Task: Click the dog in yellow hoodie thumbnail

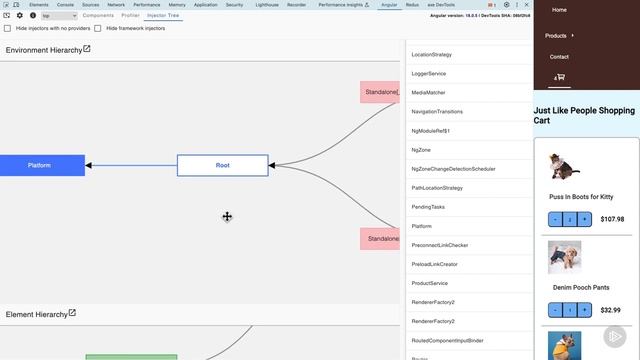Action: tap(564, 346)
